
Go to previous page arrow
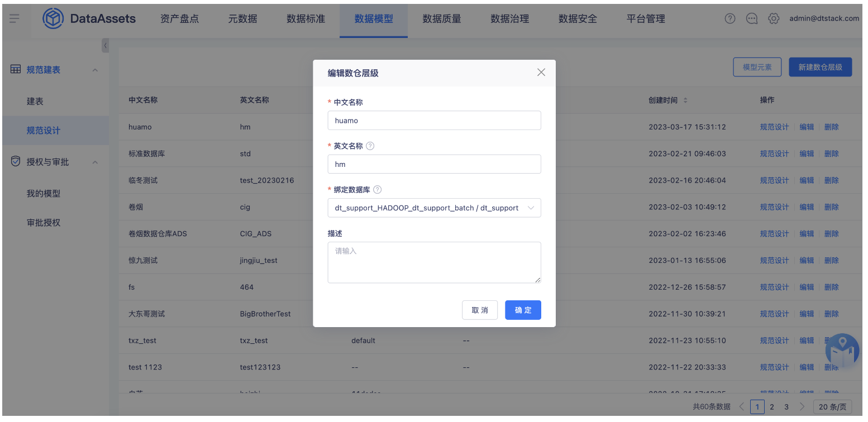point(741,407)
